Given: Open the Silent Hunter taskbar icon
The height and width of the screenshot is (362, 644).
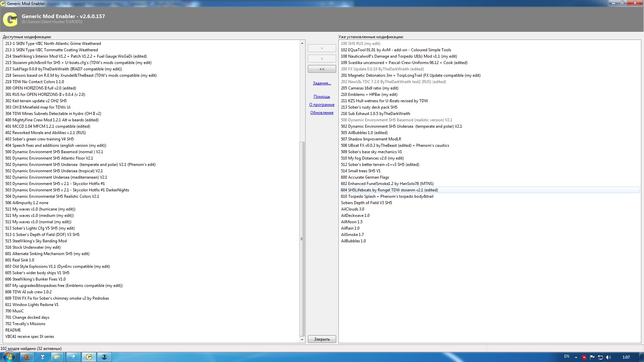Looking at the screenshot, I should click(104, 357).
